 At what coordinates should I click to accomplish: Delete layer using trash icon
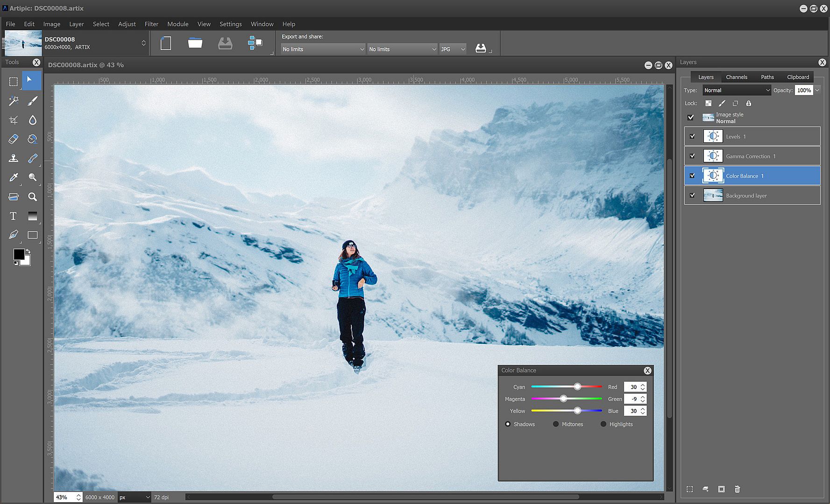[x=737, y=489]
